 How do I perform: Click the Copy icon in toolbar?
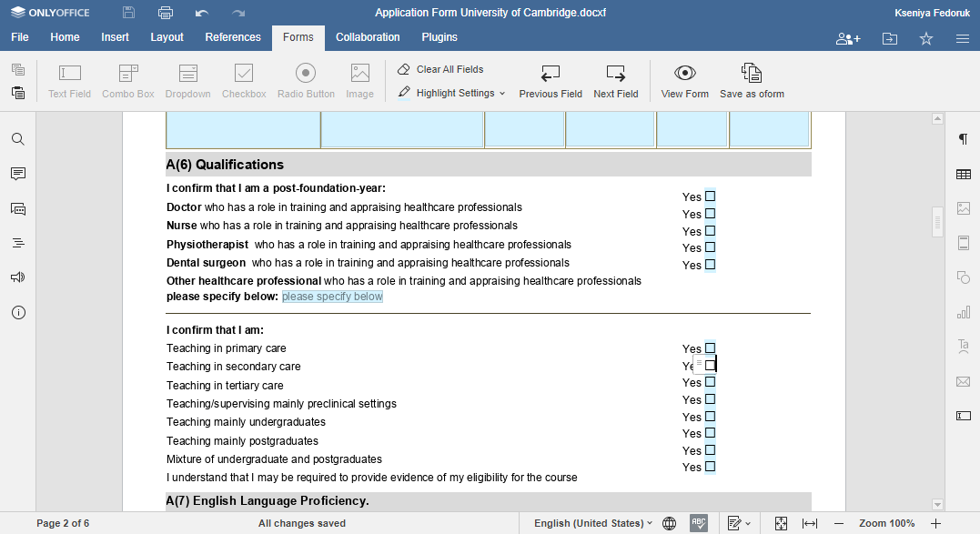[x=18, y=69]
